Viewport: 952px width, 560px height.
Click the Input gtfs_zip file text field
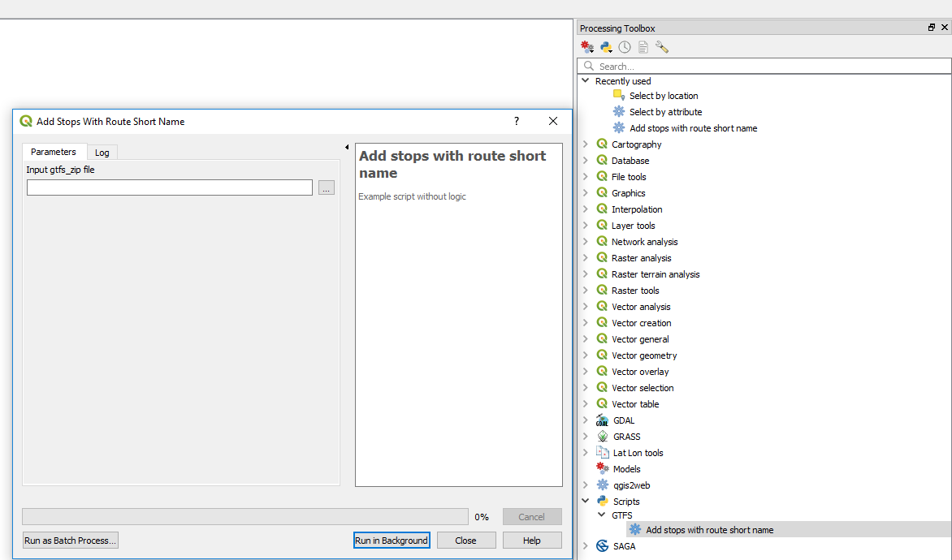169,188
